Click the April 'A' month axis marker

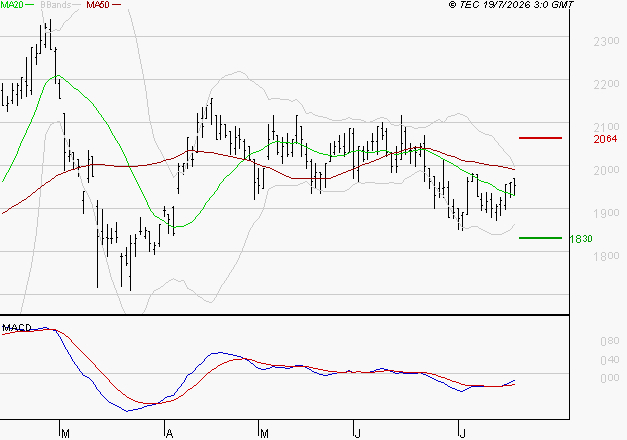[170, 434]
